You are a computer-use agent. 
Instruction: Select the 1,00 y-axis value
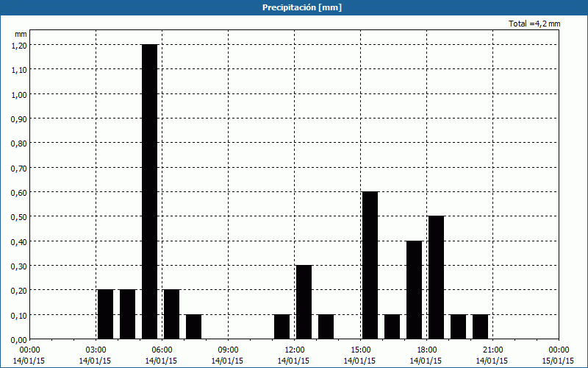coord(19,94)
